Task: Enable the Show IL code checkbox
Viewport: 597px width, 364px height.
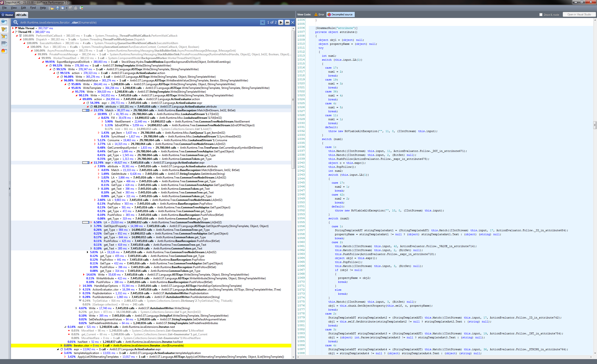Action: (541, 14)
